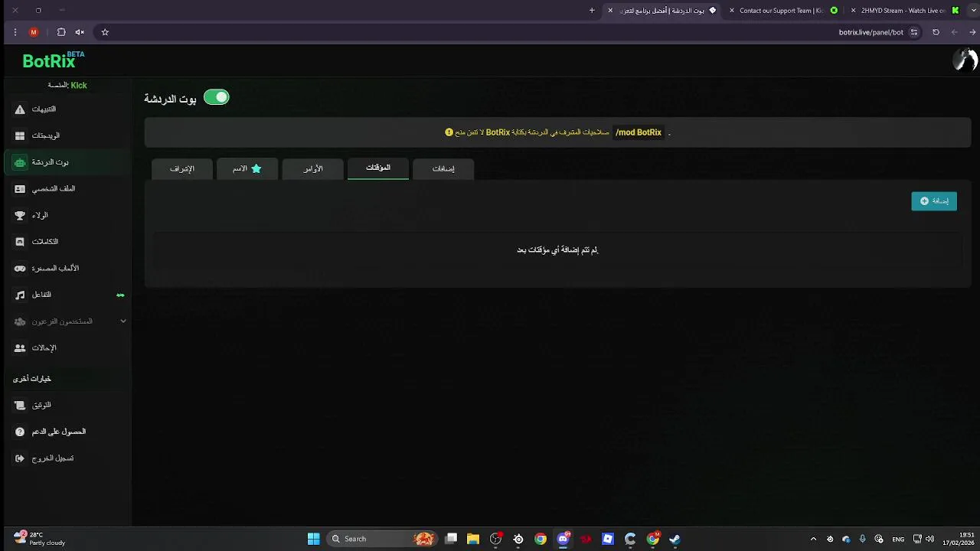Open 2HMYD Stream browser tab
Viewport: 980px width, 551px height.
tap(903, 11)
